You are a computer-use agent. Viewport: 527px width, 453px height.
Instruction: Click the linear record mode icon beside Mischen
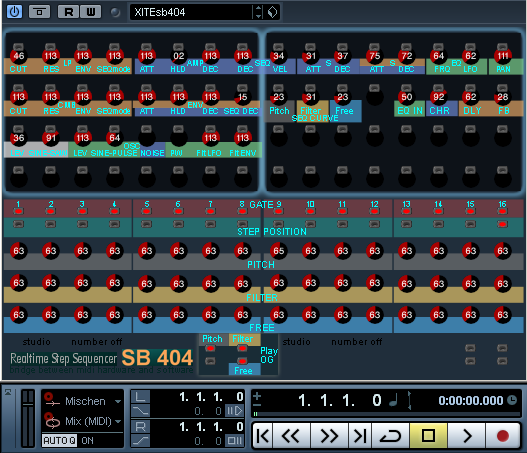(x=52, y=400)
